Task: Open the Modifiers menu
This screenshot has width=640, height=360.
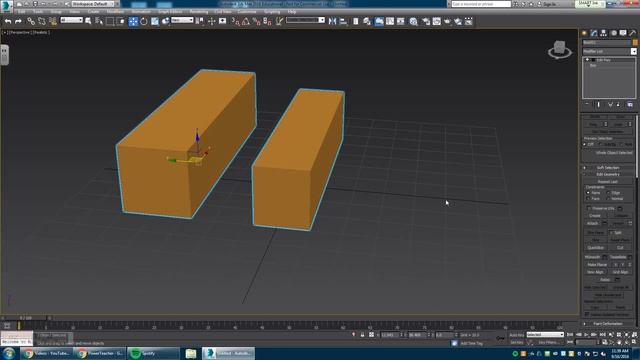Action: click(115, 12)
